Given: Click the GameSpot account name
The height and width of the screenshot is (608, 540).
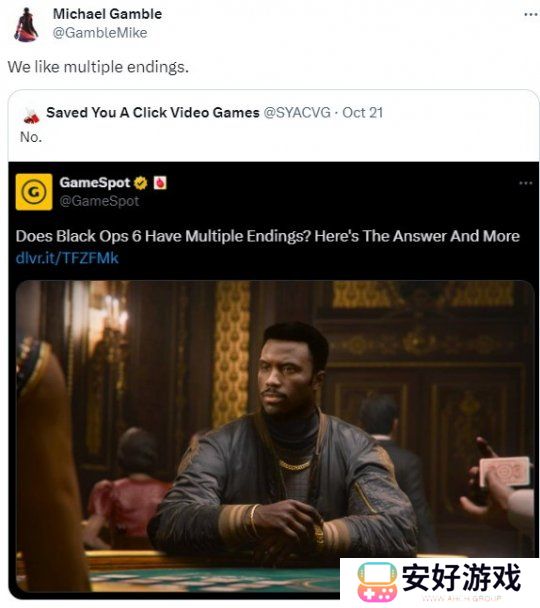Looking at the screenshot, I should (x=95, y=182).
